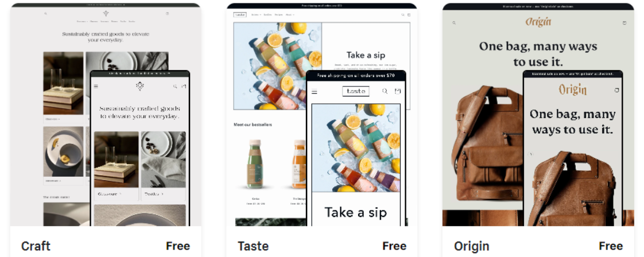Select the Origin leather bag preview thumbnail
The image size is (644, 257).
coord(538,115)
